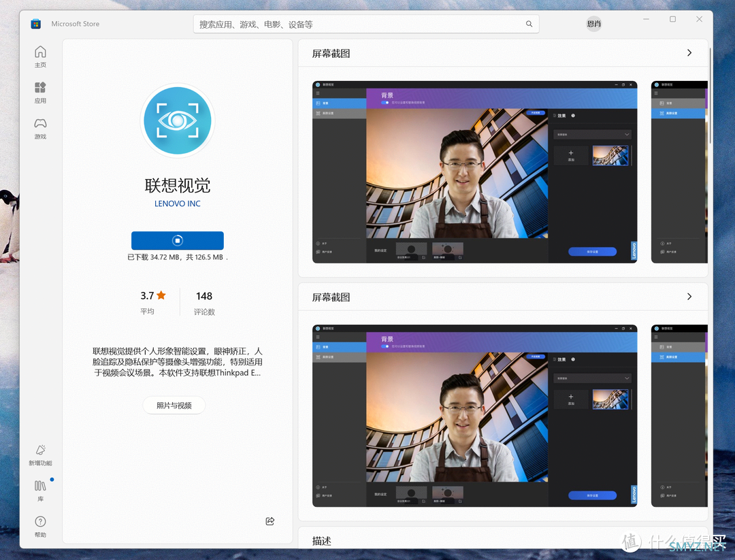
Task: Click the second 屏幕截图 heading
Action: click(331, 297)
